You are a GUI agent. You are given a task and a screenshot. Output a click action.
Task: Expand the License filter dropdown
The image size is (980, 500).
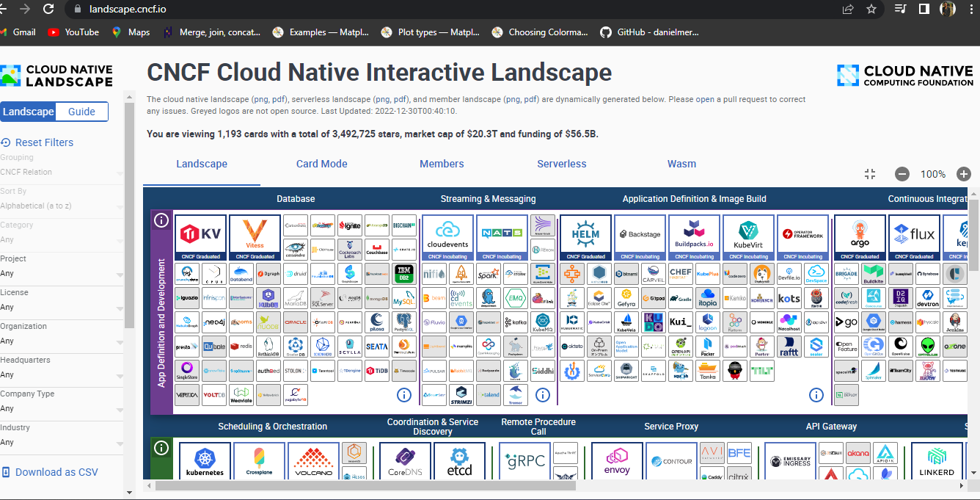62,307
